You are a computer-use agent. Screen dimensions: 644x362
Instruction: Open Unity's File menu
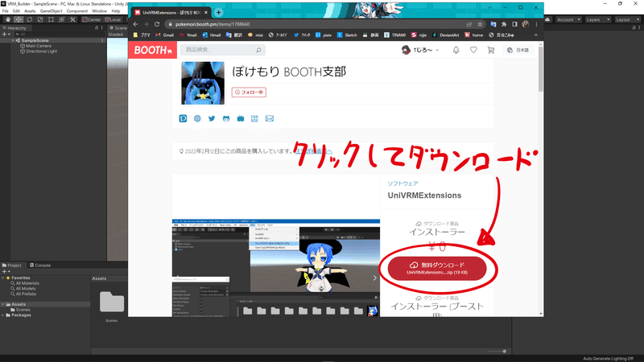[6, 11]
